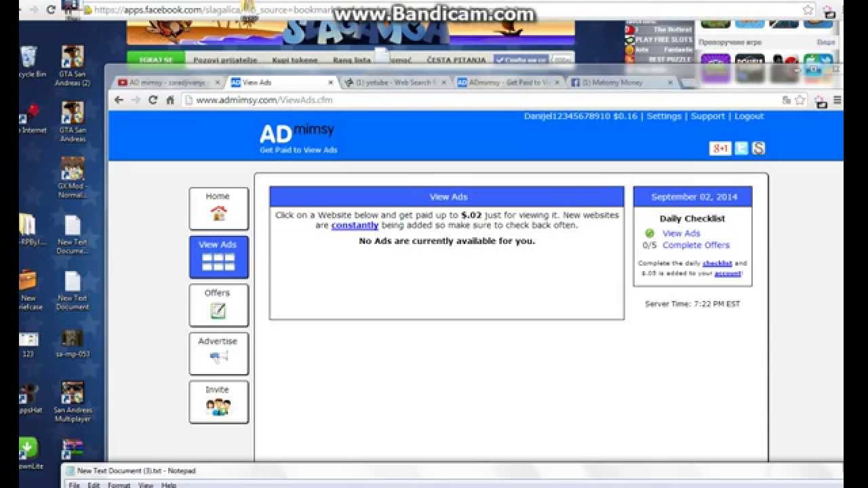Open the Support link in ADmimsy header
868x488 pixels.
[708, 116]
